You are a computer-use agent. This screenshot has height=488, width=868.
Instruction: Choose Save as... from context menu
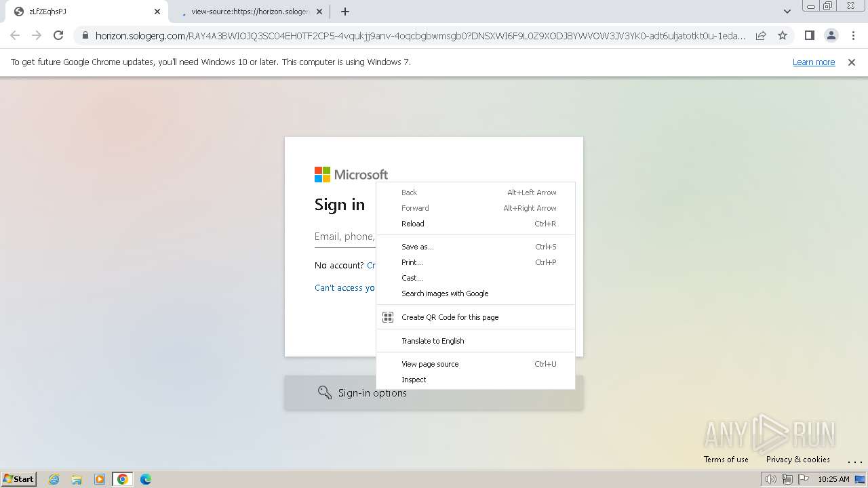(x=475, y=247)
